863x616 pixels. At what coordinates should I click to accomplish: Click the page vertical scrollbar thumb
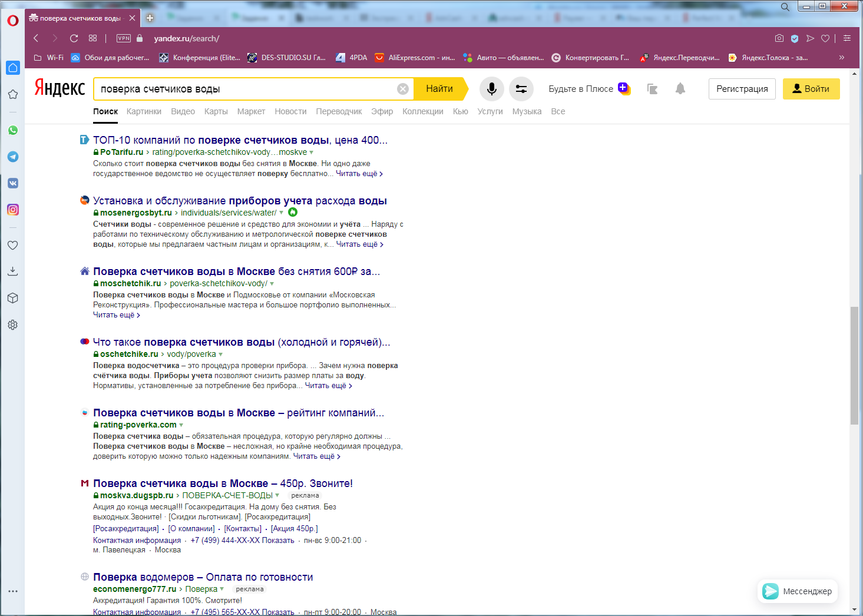coord(854,366)
